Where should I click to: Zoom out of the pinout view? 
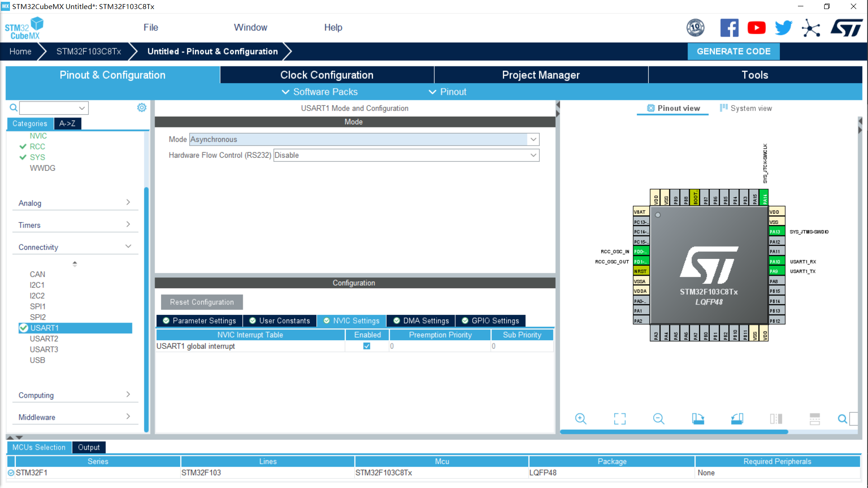point(659,419)
